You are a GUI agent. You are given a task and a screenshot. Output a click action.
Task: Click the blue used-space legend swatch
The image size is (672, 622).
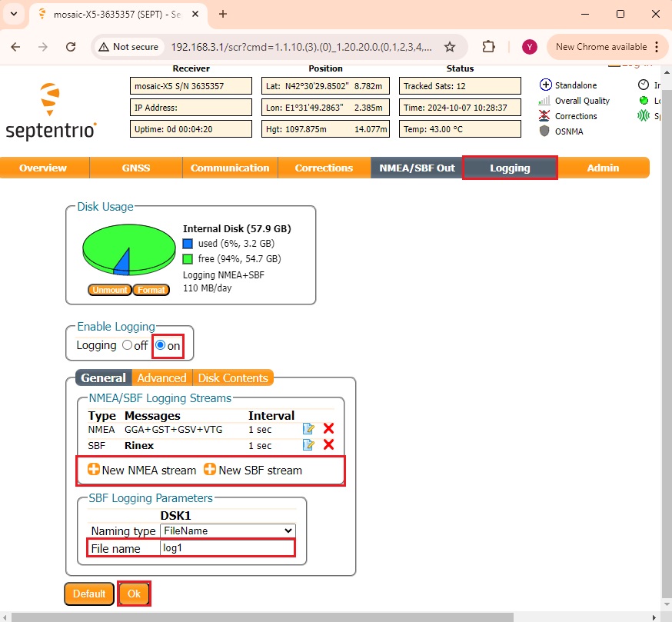tap(188, 244)
